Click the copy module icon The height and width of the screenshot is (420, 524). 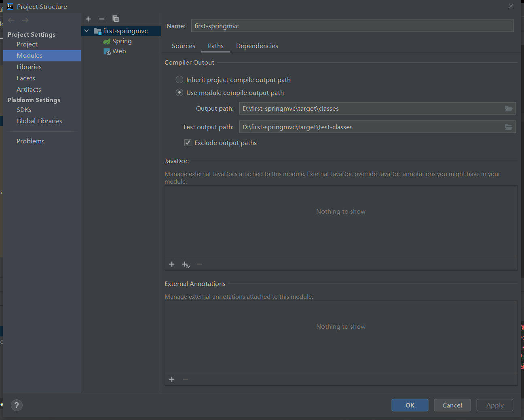tap(116, 19)
